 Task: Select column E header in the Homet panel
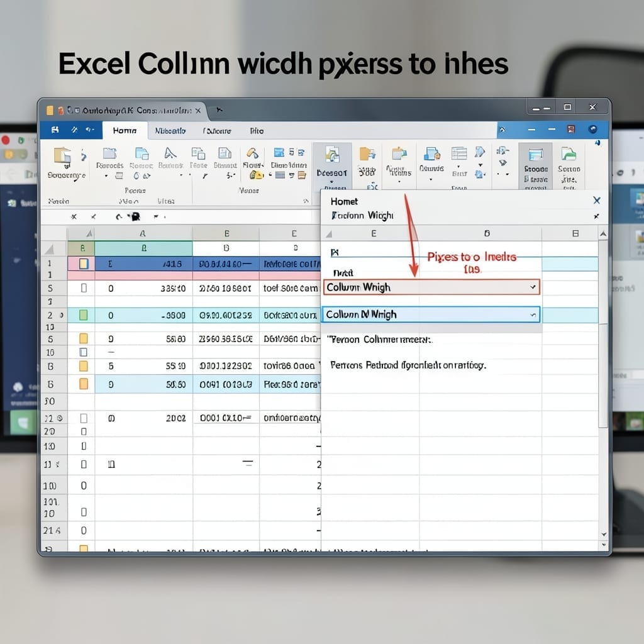[374, 233]
